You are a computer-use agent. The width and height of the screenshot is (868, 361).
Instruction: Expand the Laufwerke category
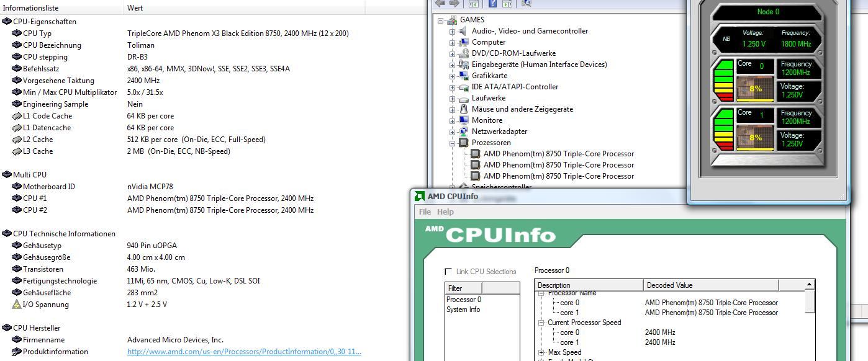click(x=452, y=99)
